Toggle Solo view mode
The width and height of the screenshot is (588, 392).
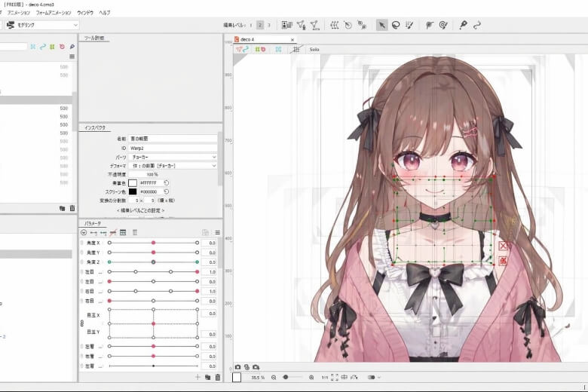314,50
